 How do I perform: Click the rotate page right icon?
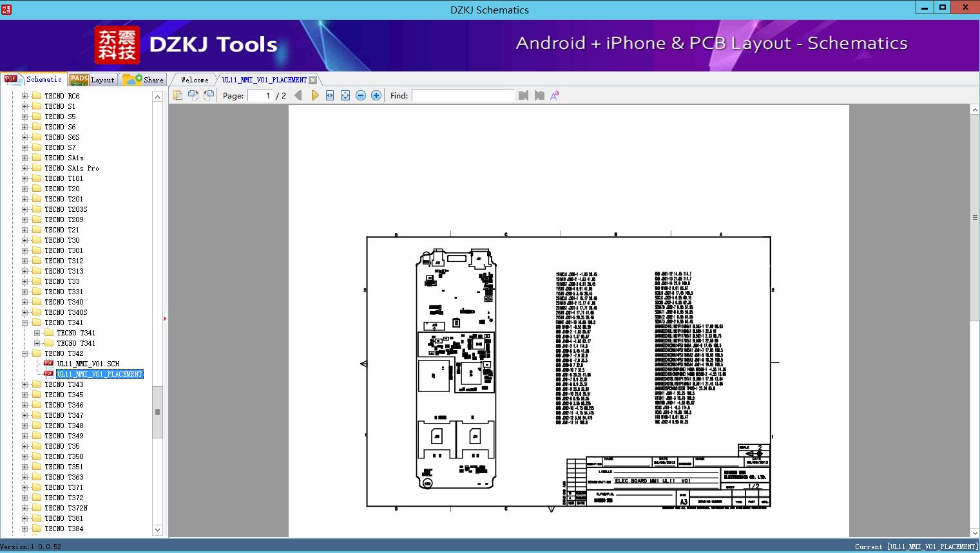[x=208, y=95]
